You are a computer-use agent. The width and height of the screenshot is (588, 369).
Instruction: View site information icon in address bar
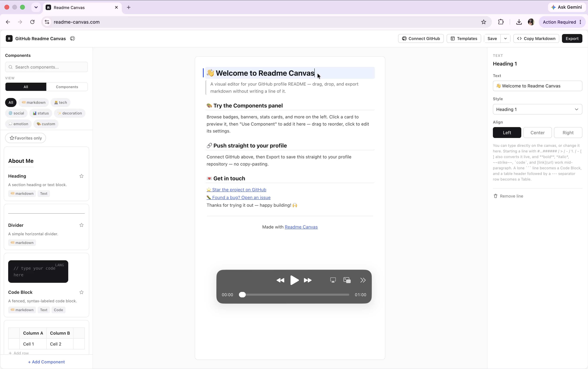tap(47, 22)
